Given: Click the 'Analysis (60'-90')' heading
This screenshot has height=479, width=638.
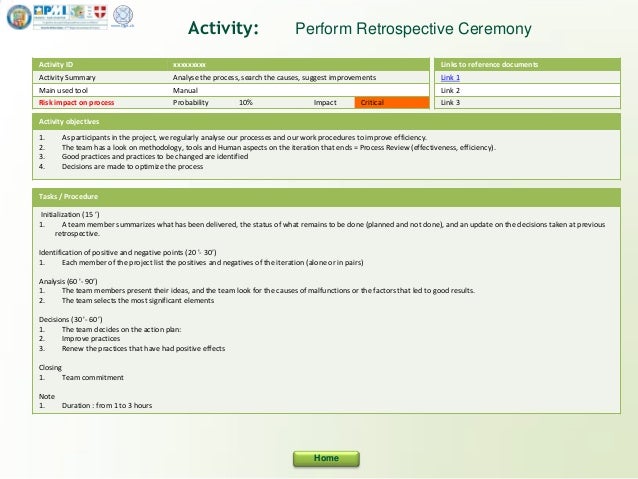Looking at the screenshot, I should [x=68, y=281].
